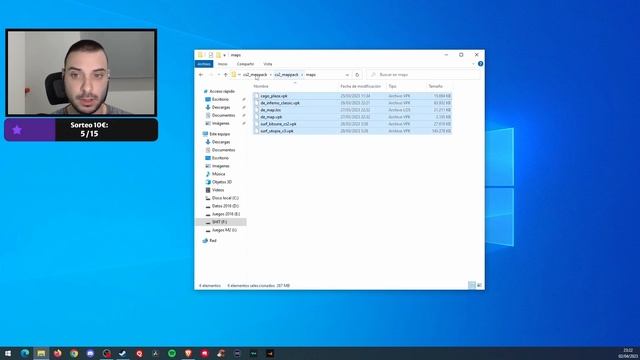Open Objetos 3D in the sidebar
This screenshot has height=360, width=640.
pos(222,182)
